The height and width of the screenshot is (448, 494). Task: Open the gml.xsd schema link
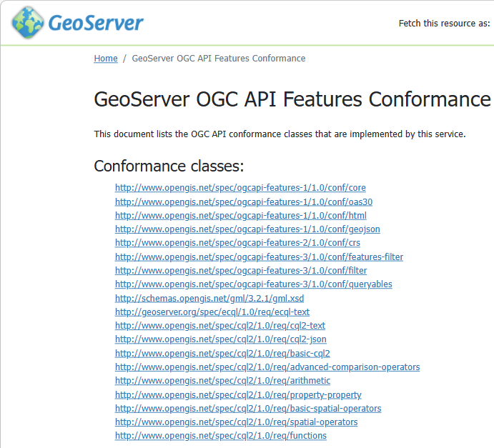pos(209,298)
